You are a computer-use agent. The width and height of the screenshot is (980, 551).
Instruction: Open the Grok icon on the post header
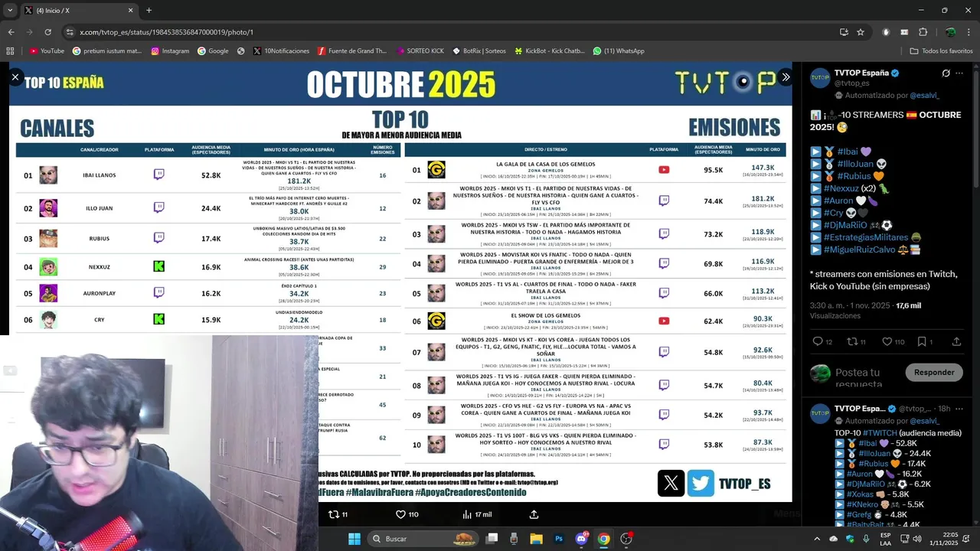(x=946, y=73)
